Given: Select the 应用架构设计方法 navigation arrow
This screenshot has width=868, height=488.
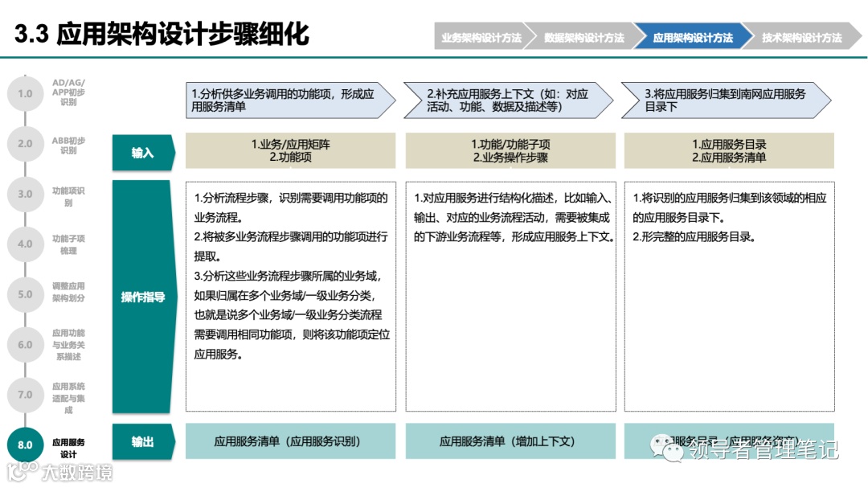Looking at the screenshot, I should [x=693, y=36].
